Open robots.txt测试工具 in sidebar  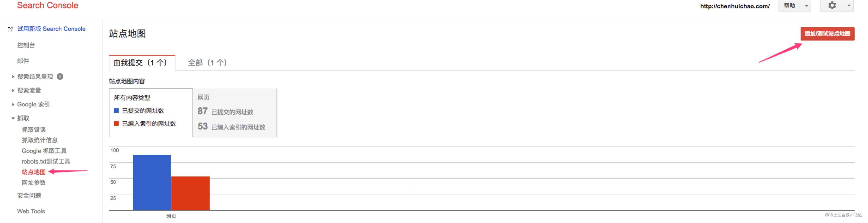46,161
